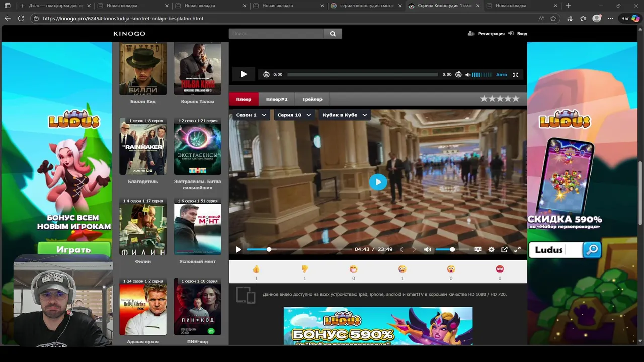Expand the video to fullscreen

click(x=517, y=249)
